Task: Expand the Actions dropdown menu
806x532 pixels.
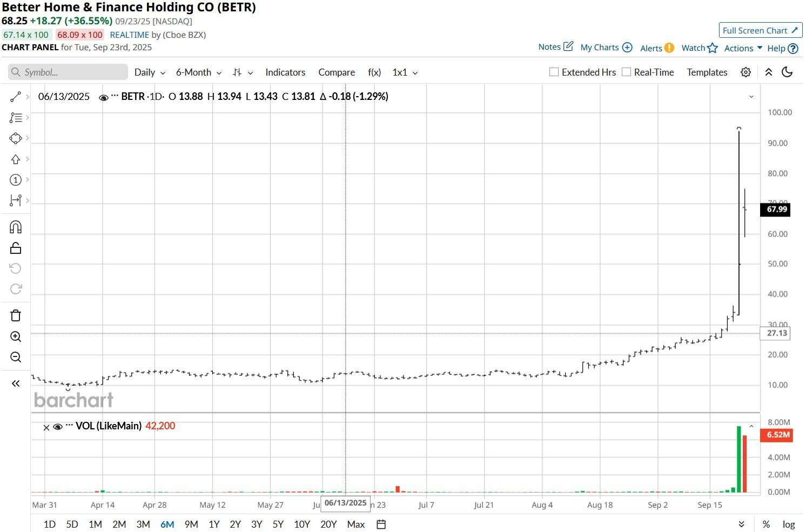Action: [x=743, y=48]
